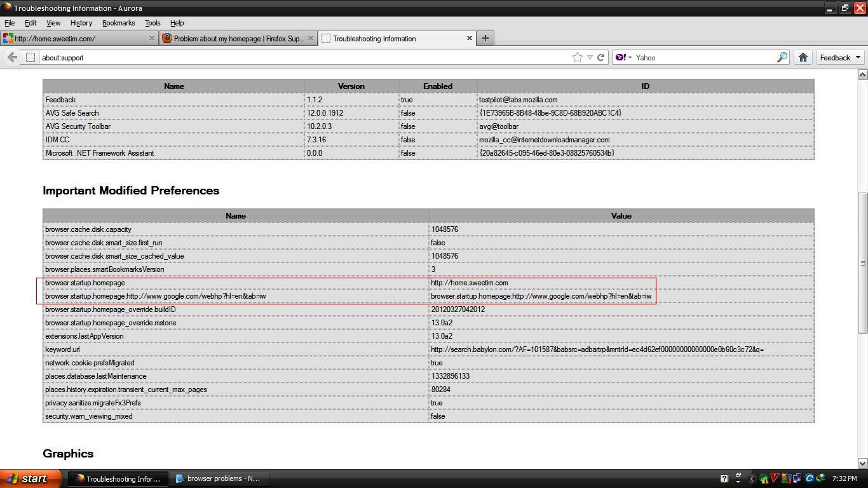
Task: Open the Home page button
Action: [803, 57]
